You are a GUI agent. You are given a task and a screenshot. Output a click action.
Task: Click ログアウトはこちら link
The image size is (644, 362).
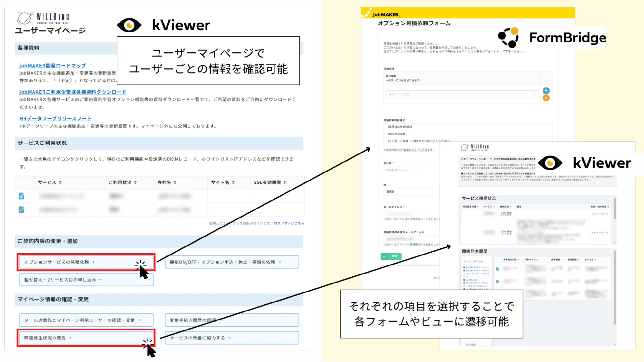tap(289, 223)
